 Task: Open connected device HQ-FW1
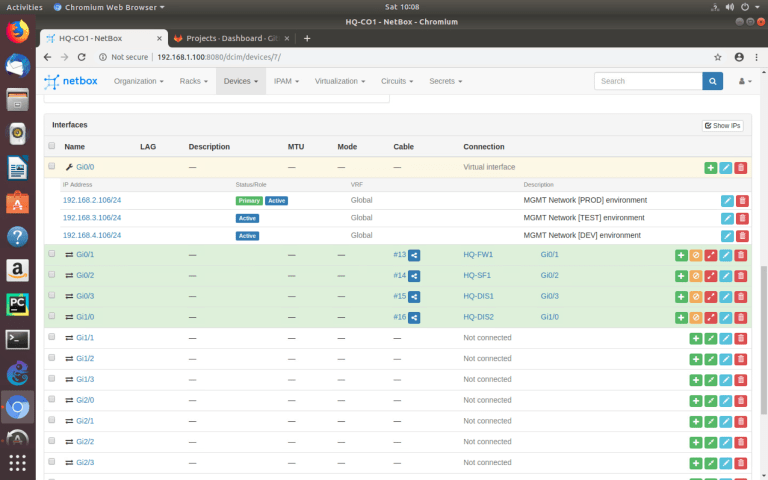[478, 254]
